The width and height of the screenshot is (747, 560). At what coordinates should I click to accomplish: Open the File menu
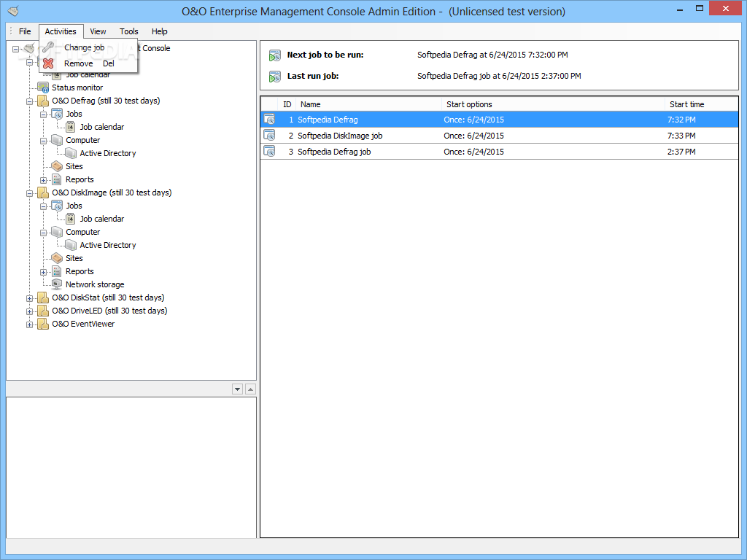(25, 31)
